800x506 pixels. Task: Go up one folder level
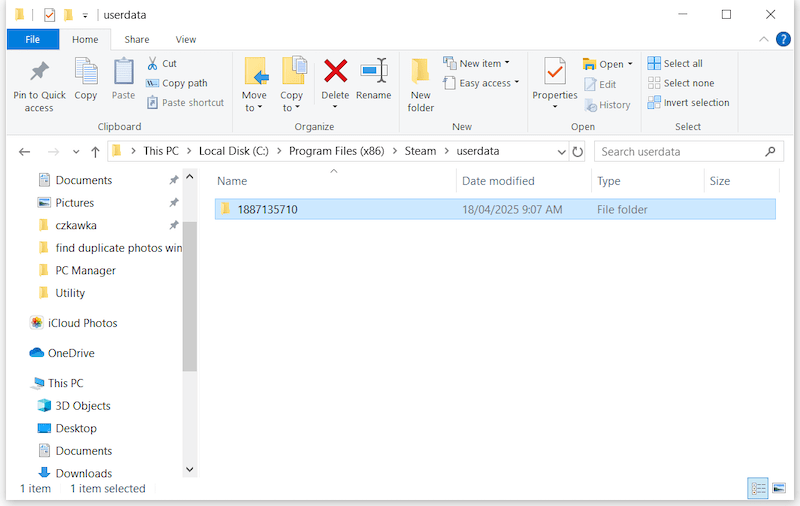(95, 152)
